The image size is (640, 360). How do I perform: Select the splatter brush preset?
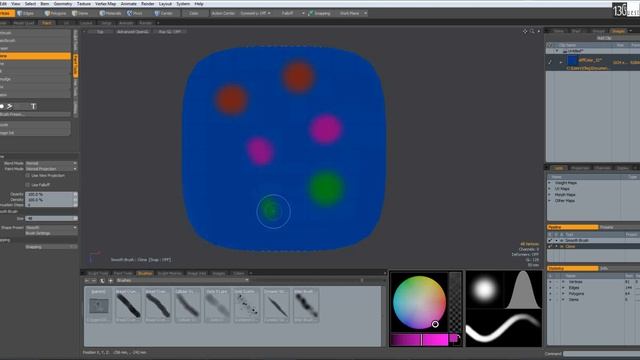pos(247,305)
